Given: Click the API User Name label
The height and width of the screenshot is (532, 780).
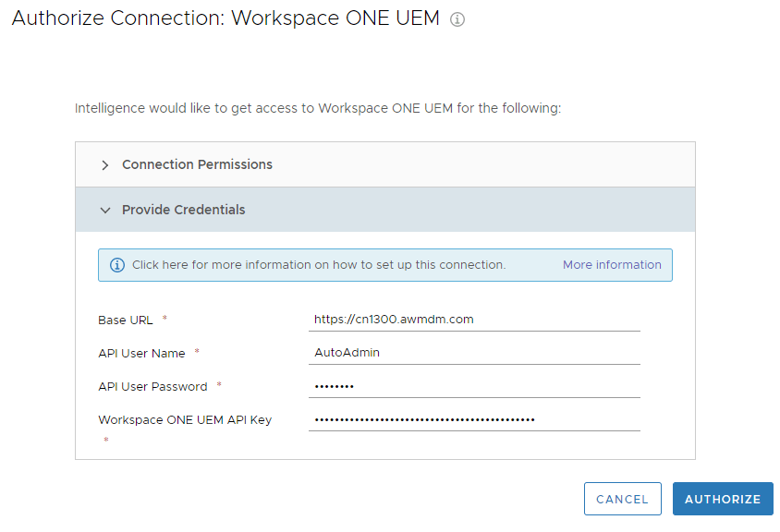Looking at the screenshot, I should click(x=141, y=354).
